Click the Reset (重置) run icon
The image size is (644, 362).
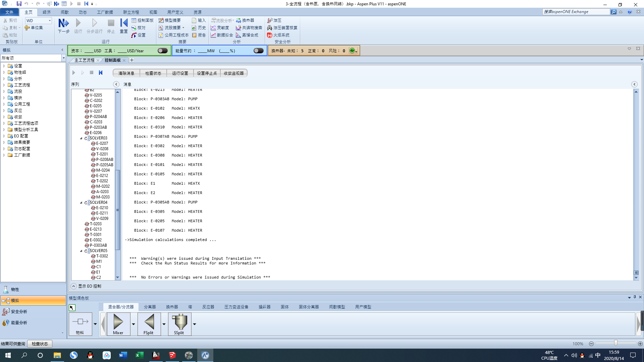124,23
